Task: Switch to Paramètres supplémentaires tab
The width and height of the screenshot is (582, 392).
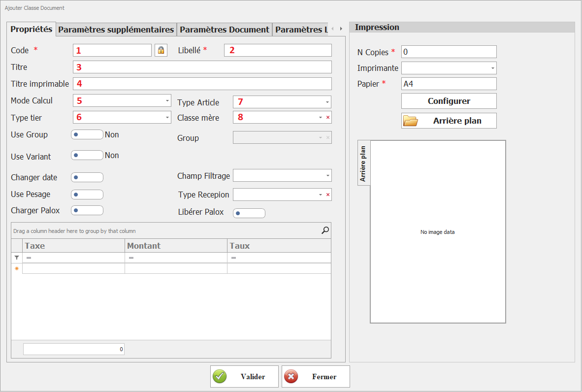Action: pos(116,30)
